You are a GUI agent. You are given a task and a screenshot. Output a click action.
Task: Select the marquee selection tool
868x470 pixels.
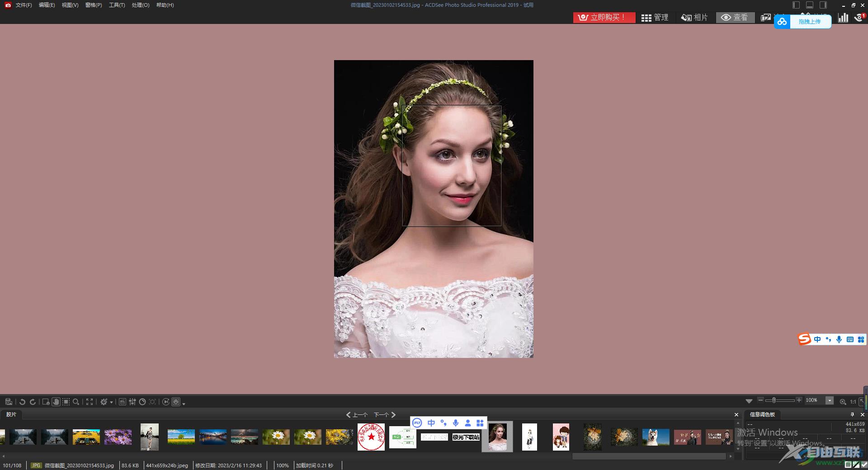click(x=66, y=402)
